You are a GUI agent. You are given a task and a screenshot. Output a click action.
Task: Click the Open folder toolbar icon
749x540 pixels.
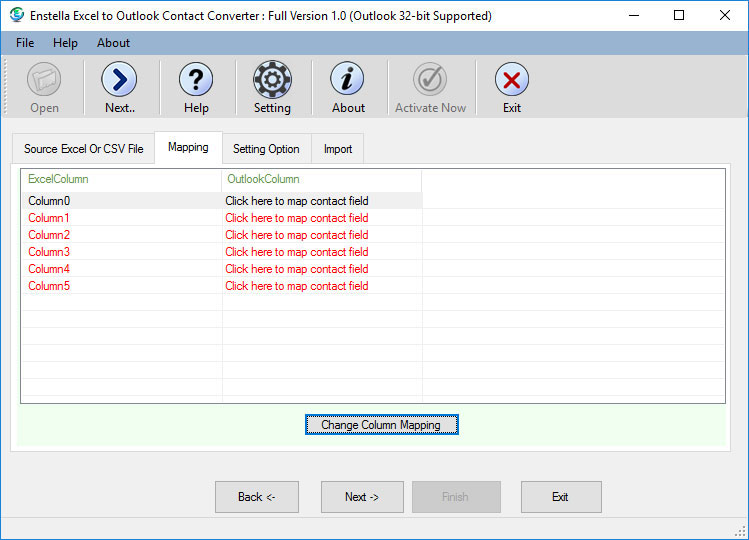pos(44,80)
